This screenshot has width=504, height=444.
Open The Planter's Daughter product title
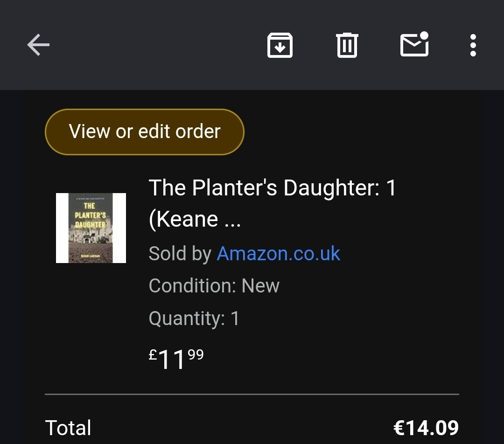(272, 188)
